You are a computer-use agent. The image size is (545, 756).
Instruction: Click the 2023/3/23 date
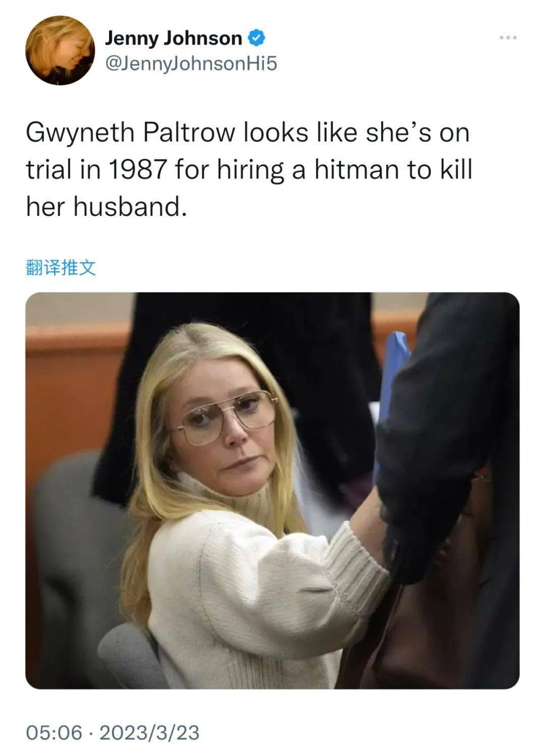pyautogui.click(x=149, y=732)
